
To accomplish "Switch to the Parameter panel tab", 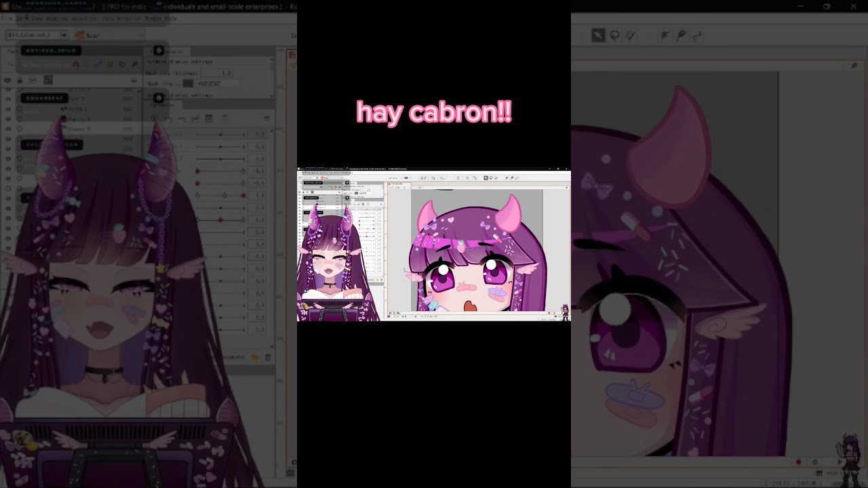I will click(x=163, y=105).
